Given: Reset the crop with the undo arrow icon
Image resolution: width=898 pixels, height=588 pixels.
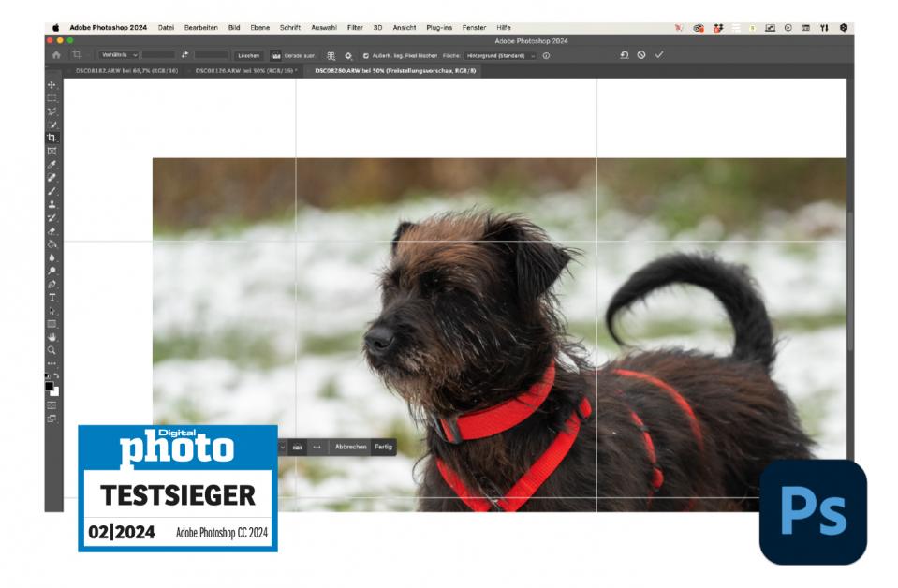Looking at the screenshot, I should pos(625,55).
